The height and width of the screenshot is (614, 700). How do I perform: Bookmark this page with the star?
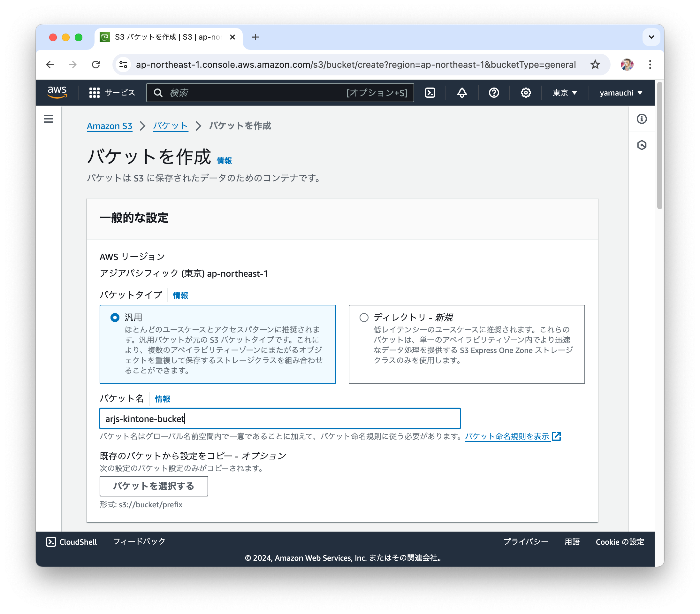click(595, 65)
